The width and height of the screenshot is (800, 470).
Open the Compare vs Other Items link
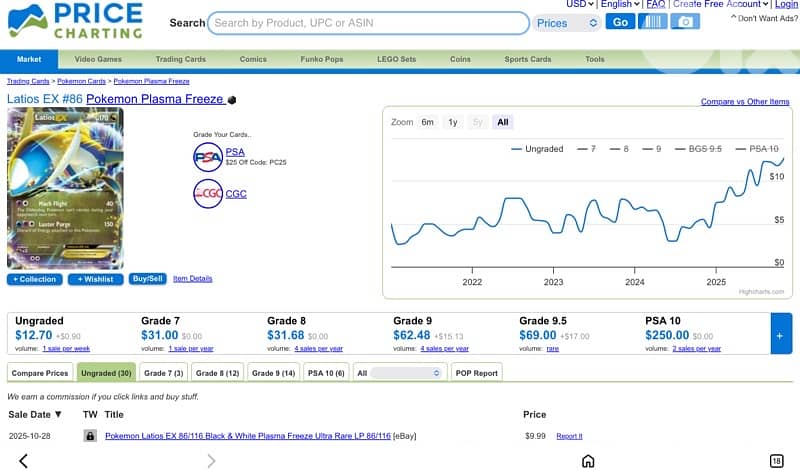click(x=745, y=102)
